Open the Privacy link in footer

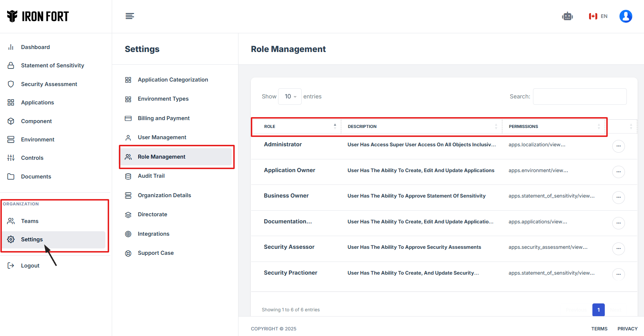coord(627,329)
